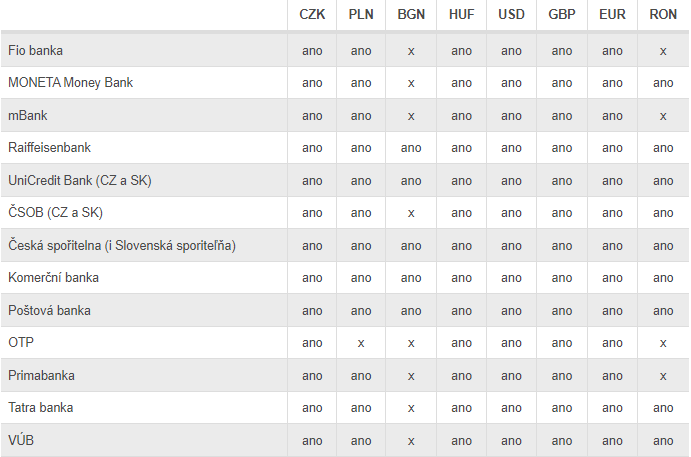Click the x in Fio banka's RON cell
This screenshot has height=457, width=691.
[663, 52]
